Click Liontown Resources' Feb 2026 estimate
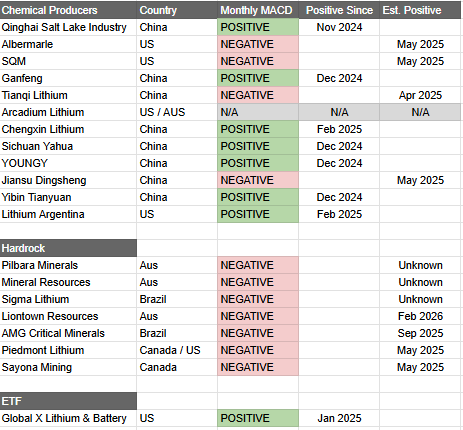The height and width of the screenshot is (430, 463). pyautogui.click(x=420, y=316)
